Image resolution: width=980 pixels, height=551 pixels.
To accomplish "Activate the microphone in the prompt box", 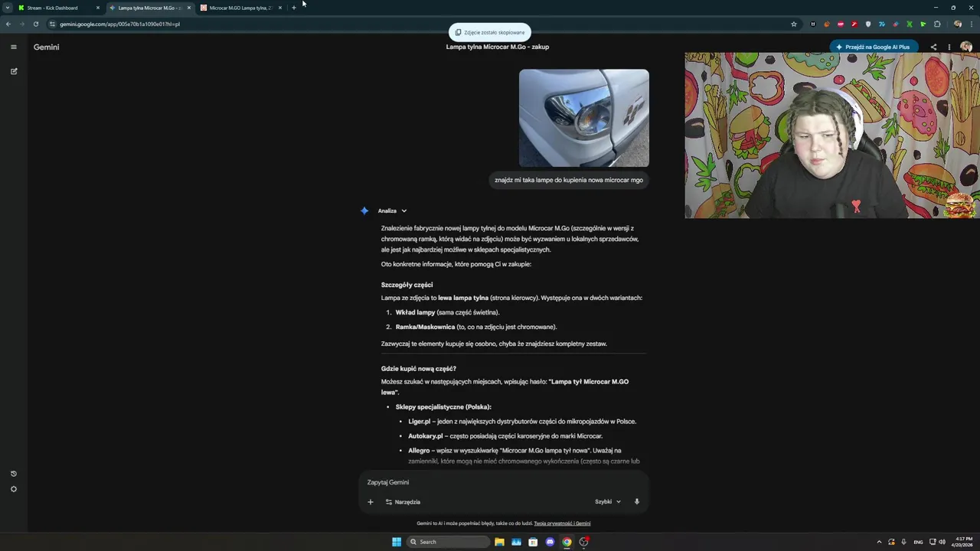I will pos(636,502).
